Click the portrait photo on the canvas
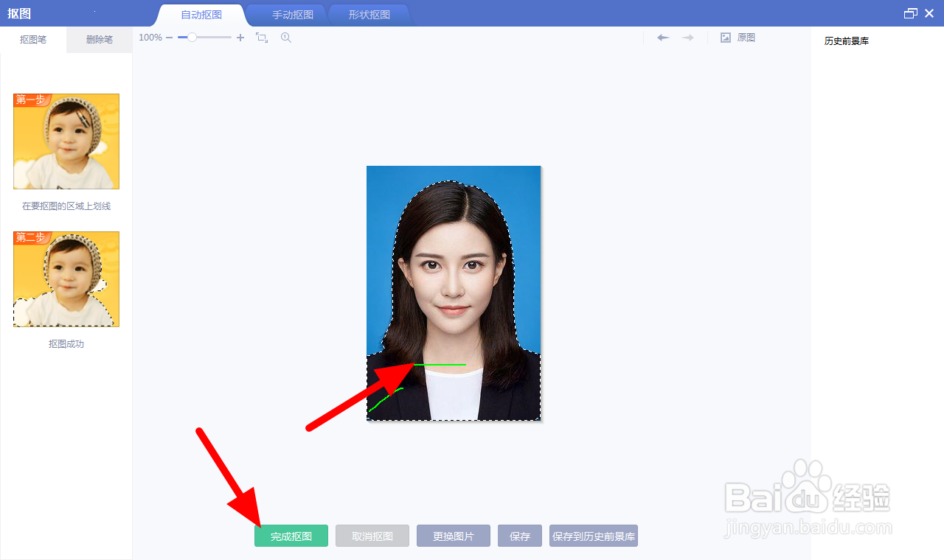944x560 pixels. point(454,293)
